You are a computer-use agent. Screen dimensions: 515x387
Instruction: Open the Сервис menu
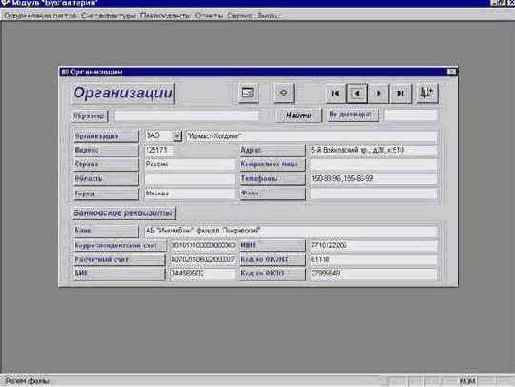[x=240, y=15]
